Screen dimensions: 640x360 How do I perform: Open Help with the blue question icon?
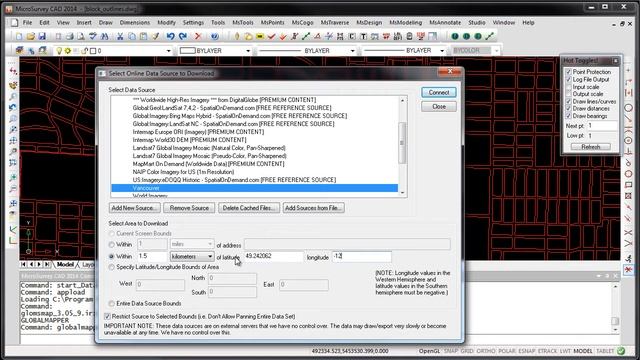pos(215,36)
